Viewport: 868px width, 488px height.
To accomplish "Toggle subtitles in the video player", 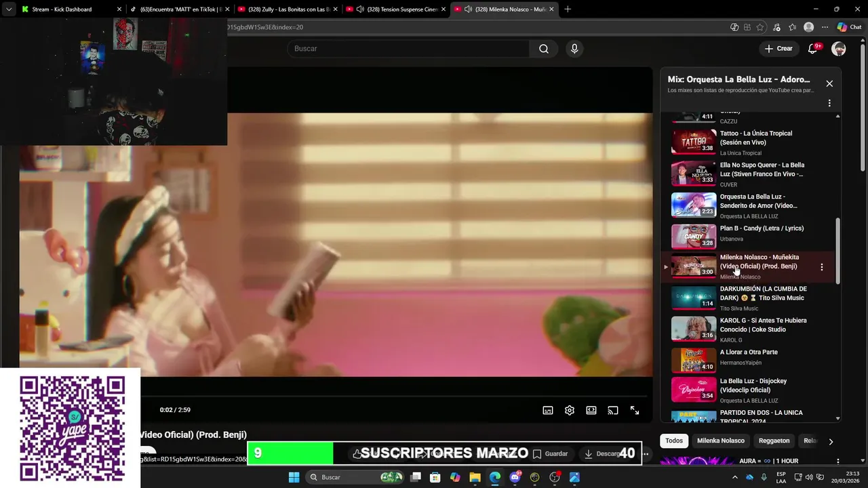I will click(548, 410).
